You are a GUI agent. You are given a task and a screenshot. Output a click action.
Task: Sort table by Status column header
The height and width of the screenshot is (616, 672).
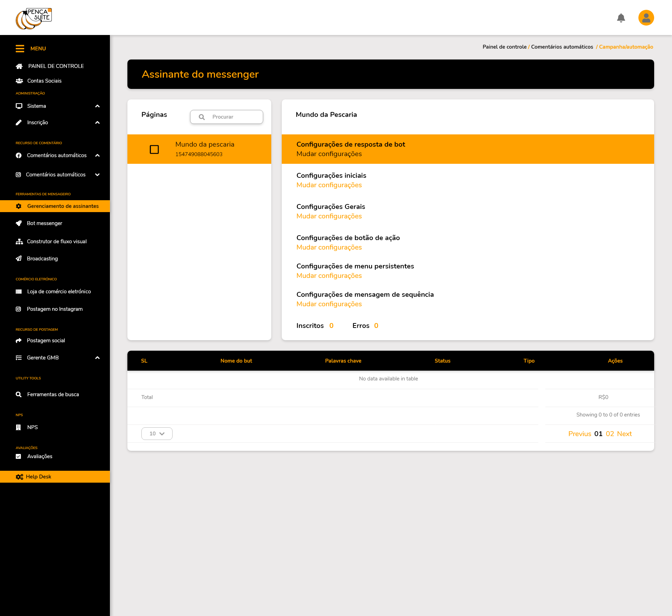click(x=442, y=361)
